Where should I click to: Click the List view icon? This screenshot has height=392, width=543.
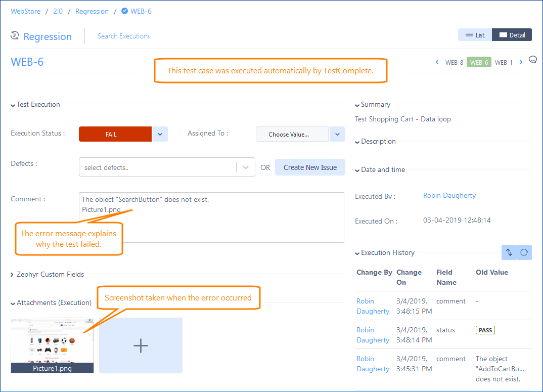coord(474,34)
